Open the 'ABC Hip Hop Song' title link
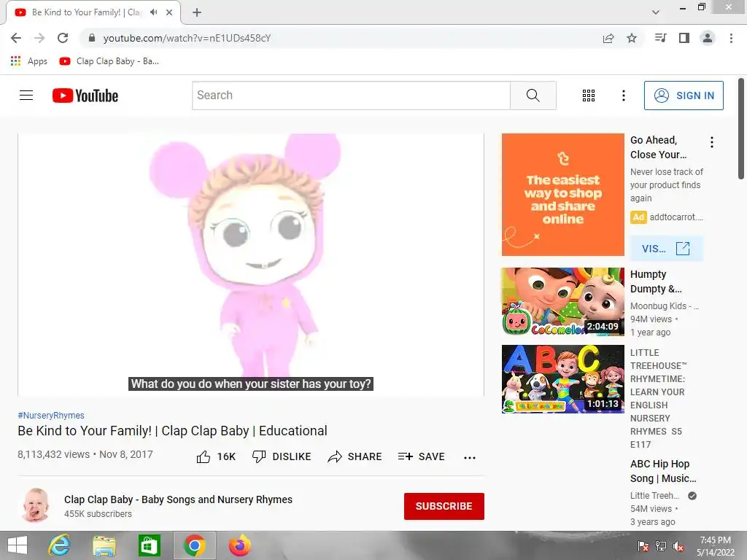This screenshot has height=560, width=747. tap(663, 471)
